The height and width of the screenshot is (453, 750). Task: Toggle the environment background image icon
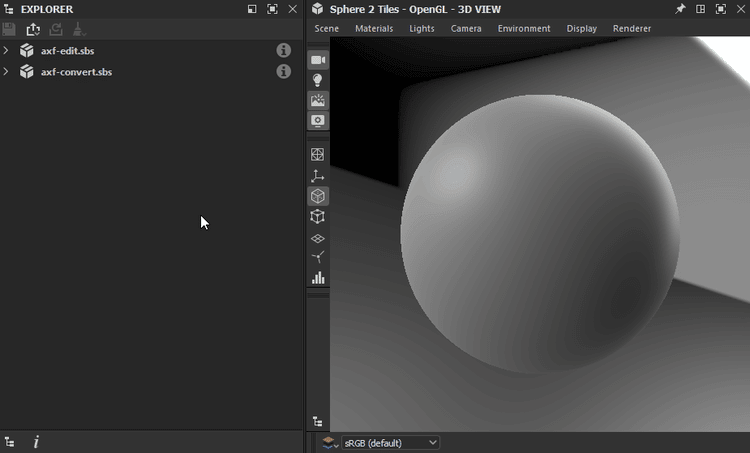coord(318,100)
